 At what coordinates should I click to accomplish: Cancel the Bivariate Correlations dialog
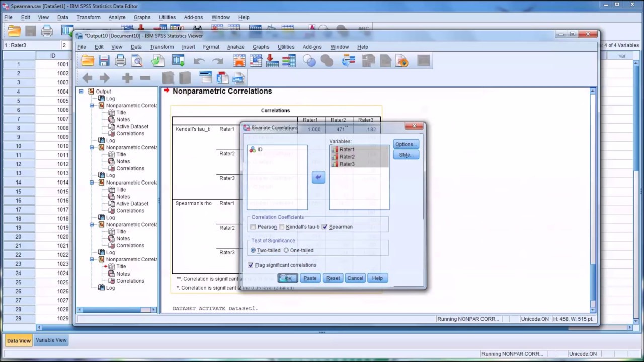point(355,278)
